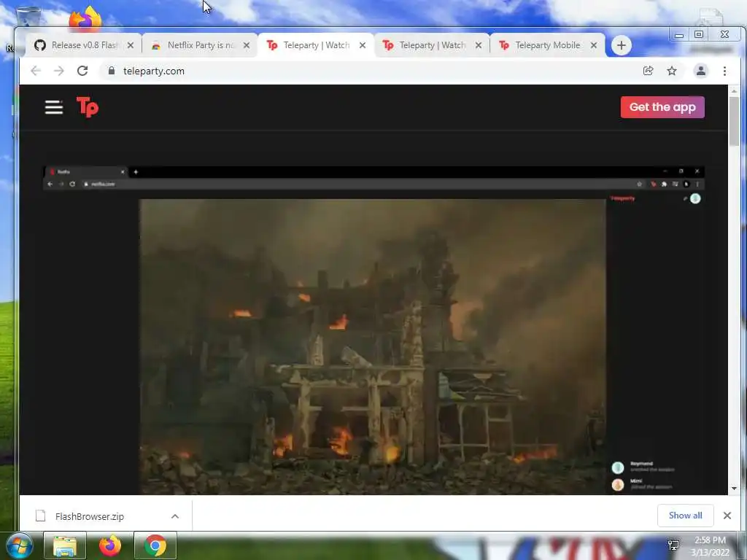Click the taskbar clock showing 2:58 PM
This screenshot has width=747, height=560.
tap(710, 546)
